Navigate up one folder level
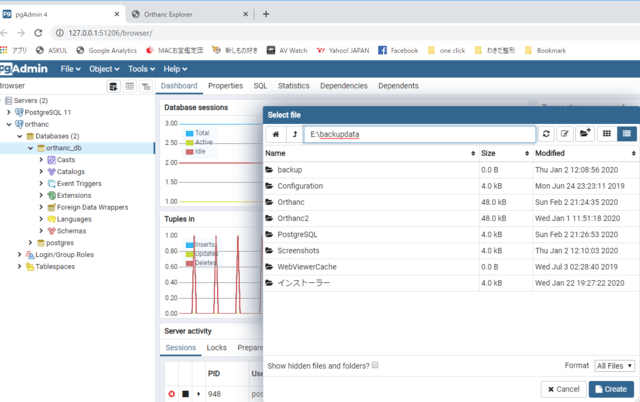 pyautogui.click(x=295, y=133)
